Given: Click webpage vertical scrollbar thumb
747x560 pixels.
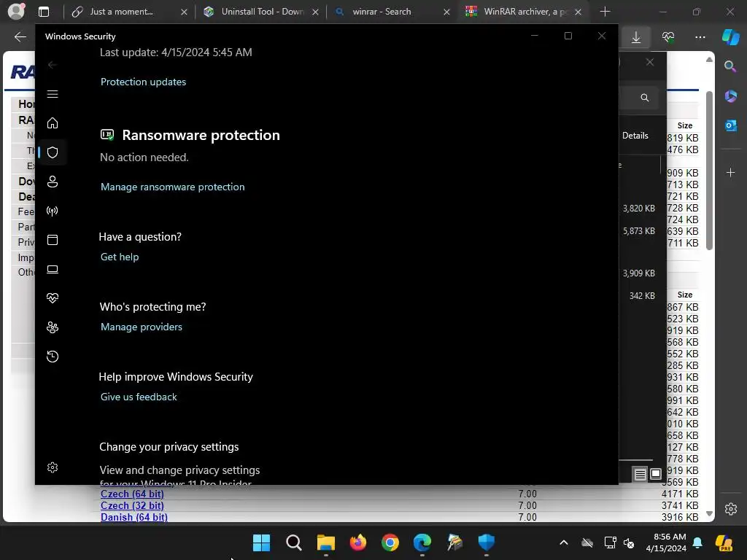Looking at the screenshot, I should 709,170.
